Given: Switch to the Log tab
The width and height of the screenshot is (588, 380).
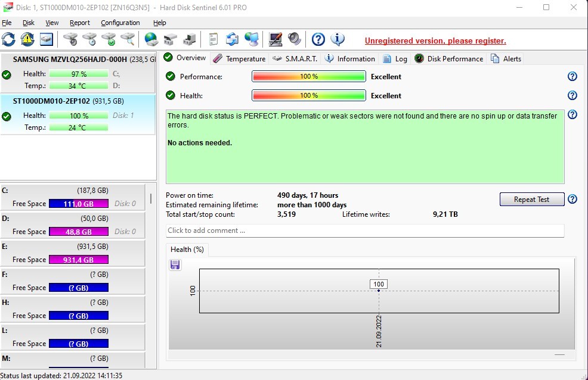Looking at the screenshot, I should coord(395,59).
